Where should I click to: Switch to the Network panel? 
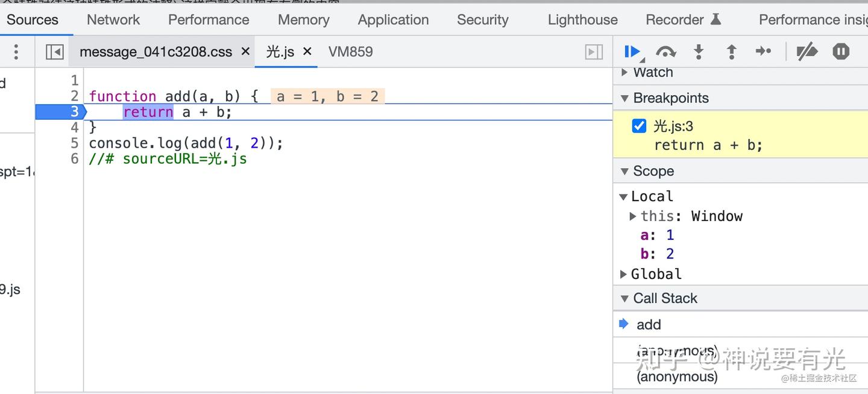(113, 19)
